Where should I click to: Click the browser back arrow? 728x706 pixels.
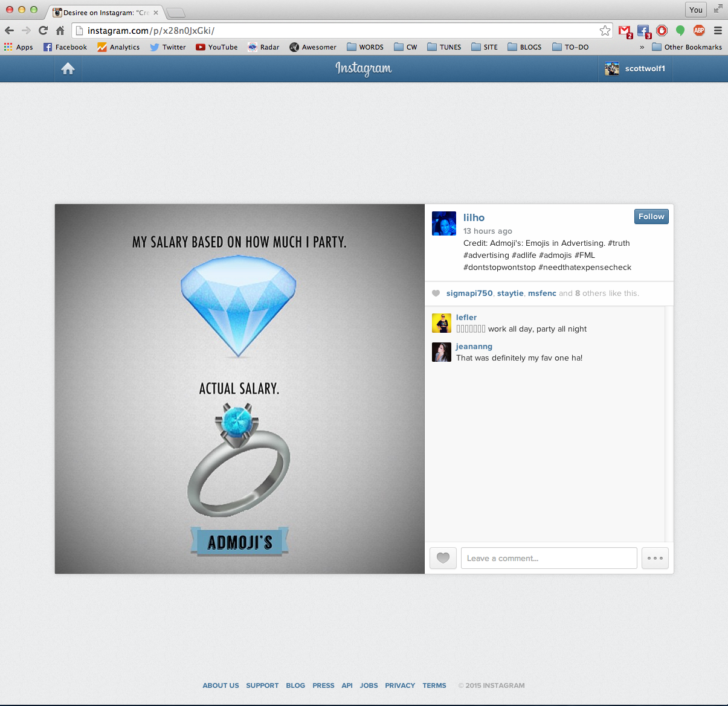(9, 30)
